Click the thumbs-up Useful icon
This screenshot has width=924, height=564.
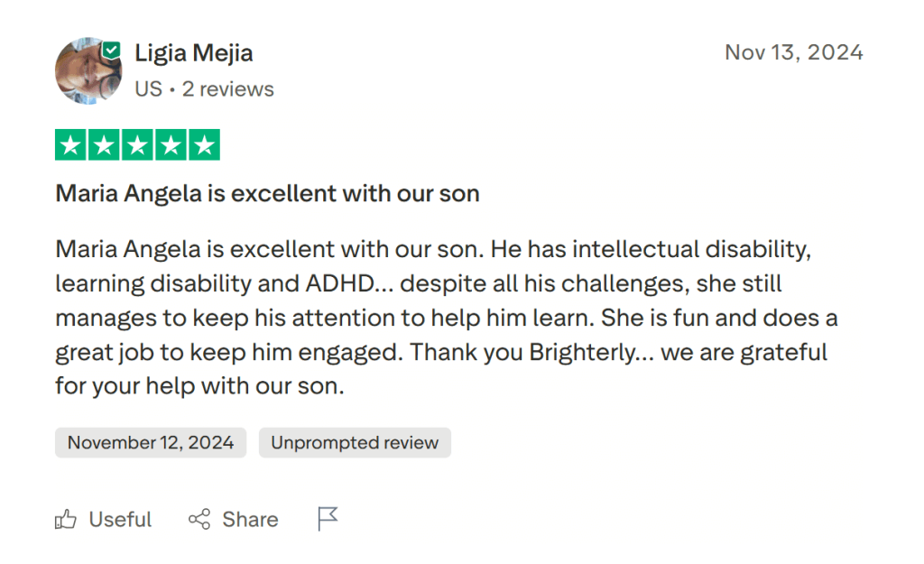[x=66, y=519]
